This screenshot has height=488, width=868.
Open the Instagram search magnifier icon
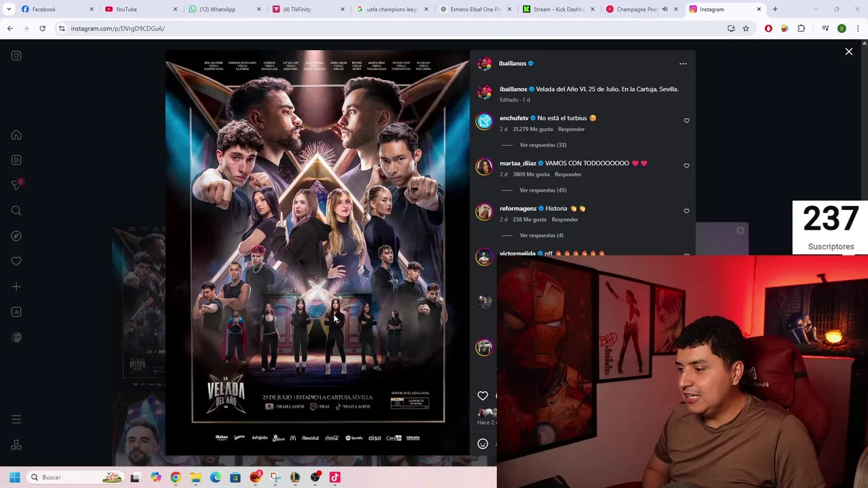(16, 211)
